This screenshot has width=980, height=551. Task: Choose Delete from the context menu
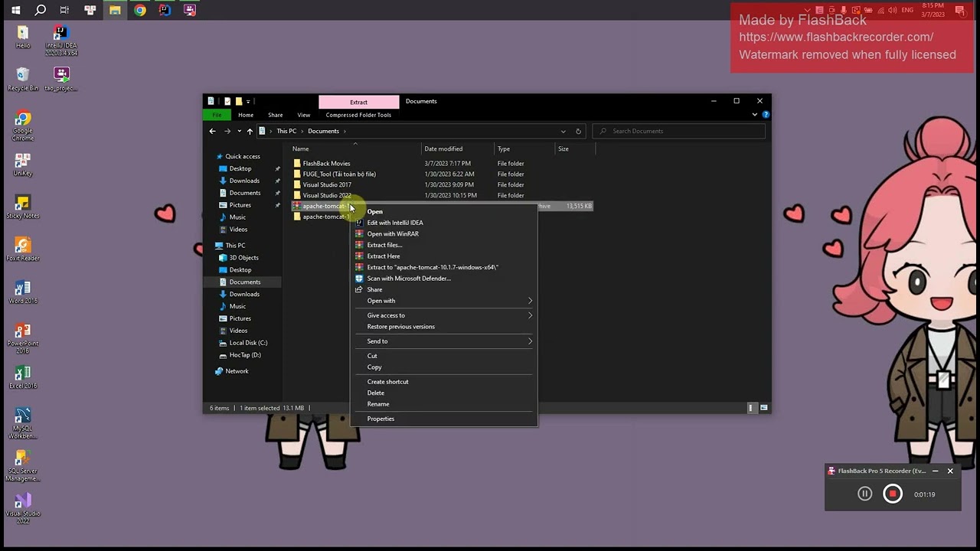(x=444, y=393)
